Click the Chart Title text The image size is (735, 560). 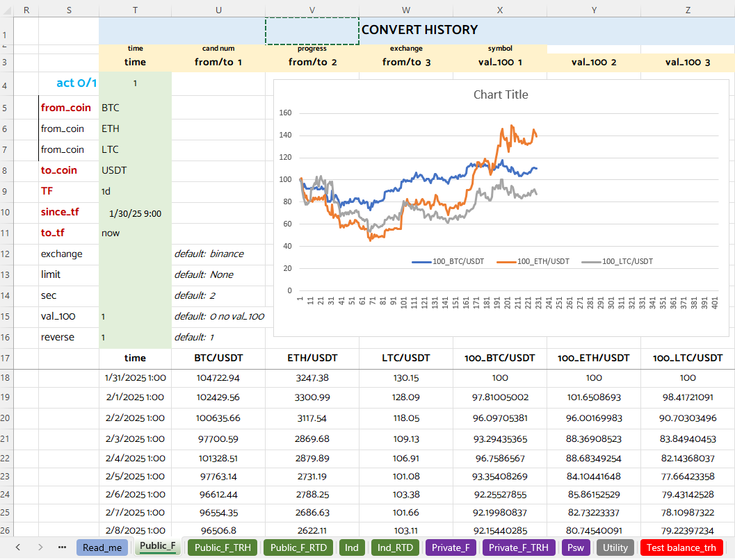coord(501,94)
